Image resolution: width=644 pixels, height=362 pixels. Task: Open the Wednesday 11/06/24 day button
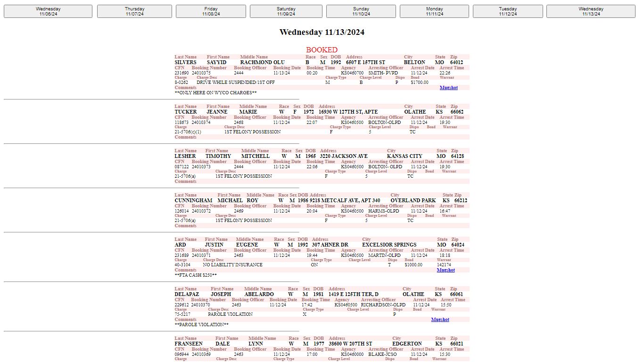pos(48,11)
